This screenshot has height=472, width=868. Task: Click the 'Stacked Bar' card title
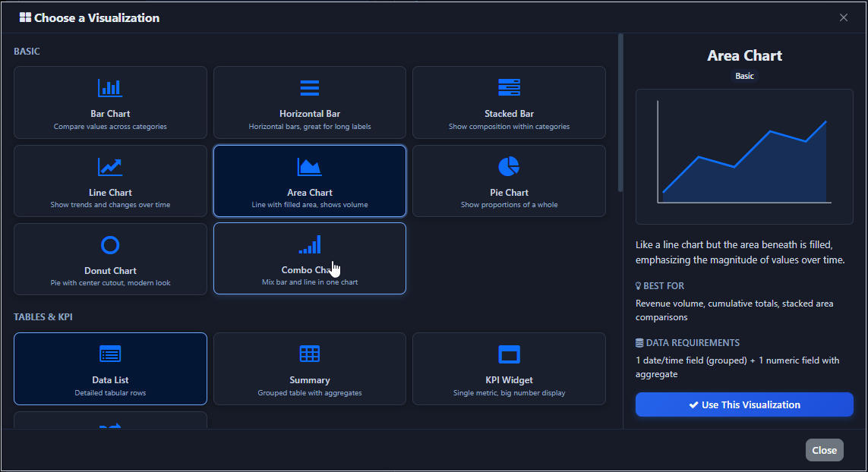tap(509, 113)
